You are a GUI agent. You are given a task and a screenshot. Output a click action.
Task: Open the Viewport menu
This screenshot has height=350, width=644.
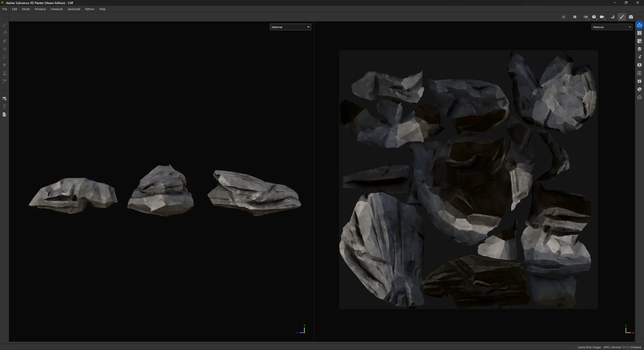click(57, 9)
